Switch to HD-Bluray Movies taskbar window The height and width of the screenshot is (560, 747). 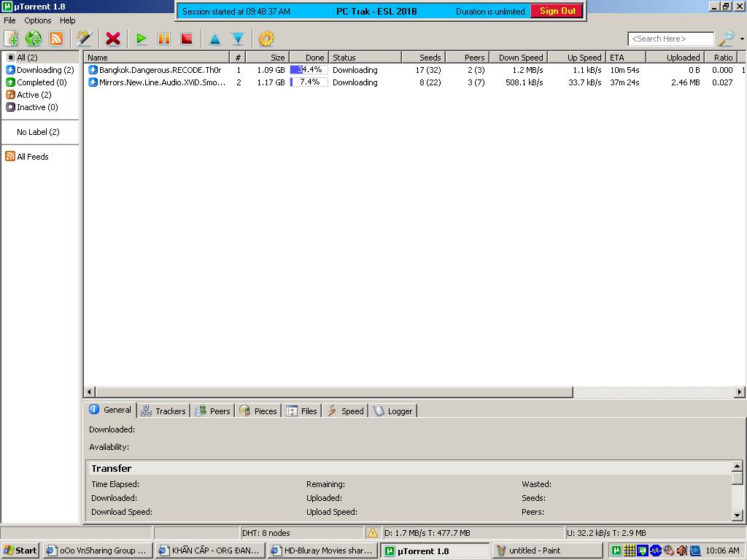(x=322, y=551)
